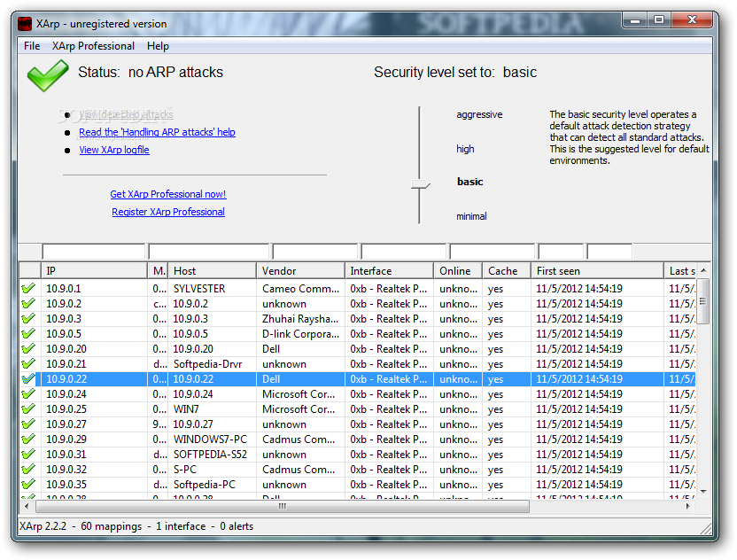Click the check icon in selected row 10.9.0.22
Viewport: 737px width, 560px height.
point(28,378)
